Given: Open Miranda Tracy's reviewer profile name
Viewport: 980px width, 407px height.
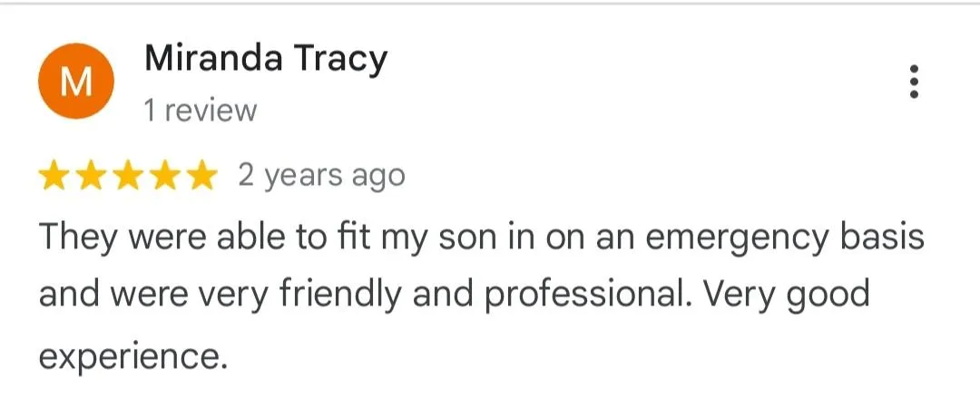Looking at the screenshot, I should (266, 60).
